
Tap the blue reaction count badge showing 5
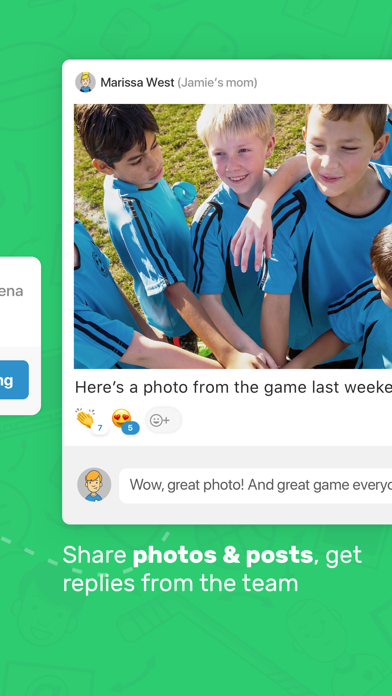pyautogui.click(x=130, y=428)
